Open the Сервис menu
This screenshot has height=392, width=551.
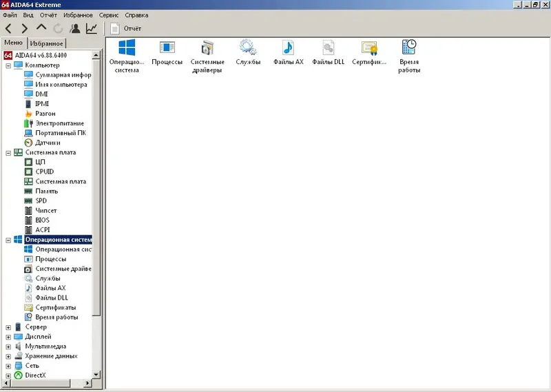click(109, 15)
